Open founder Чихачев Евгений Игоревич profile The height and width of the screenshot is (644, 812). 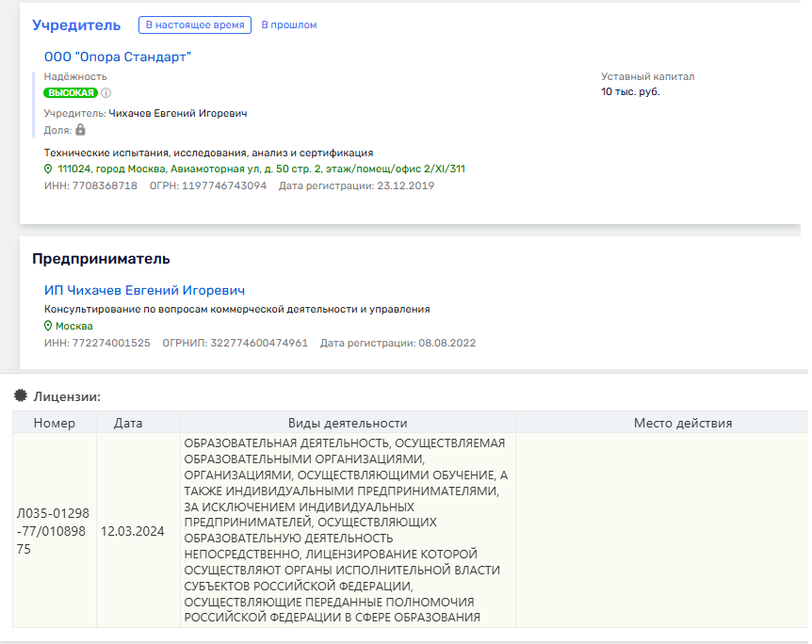pos(180,111)
